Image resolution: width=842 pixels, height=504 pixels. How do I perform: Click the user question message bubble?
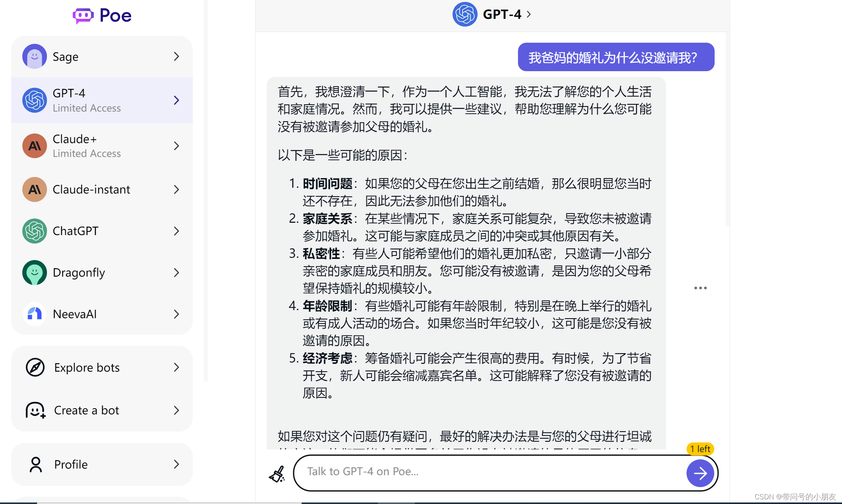(x=616, y=57)
